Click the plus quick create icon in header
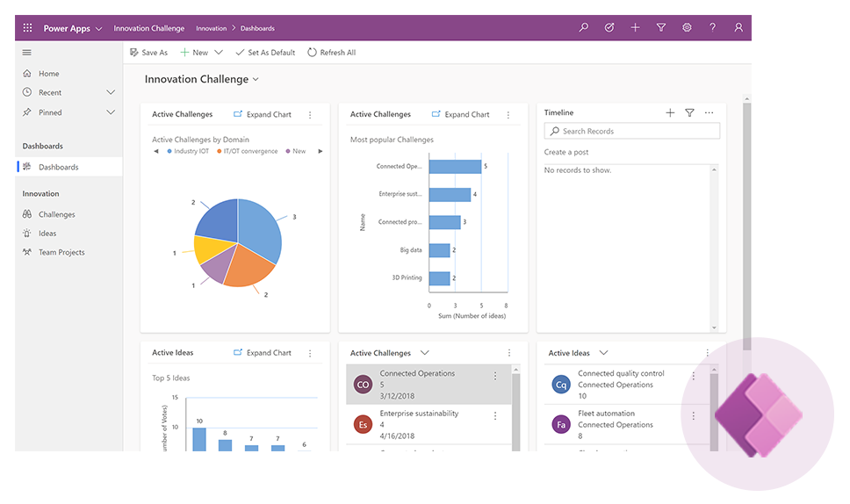This screenshot has width=850, height=504. point(635,28)
